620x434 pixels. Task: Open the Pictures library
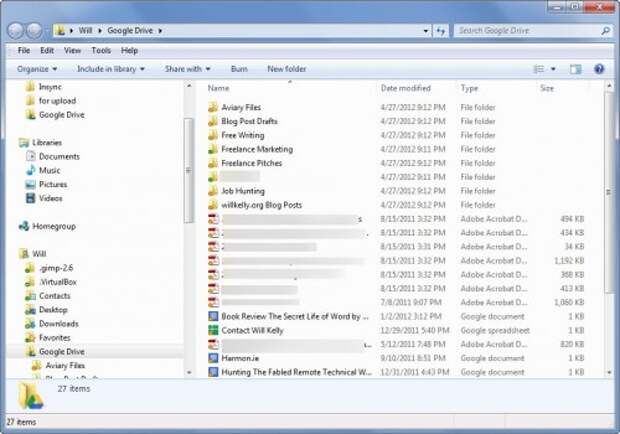(x=53, y=184)
